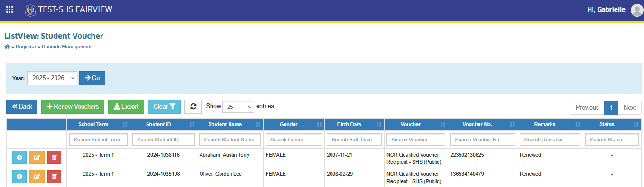Click the Export button
Image resolution: width=644 pixels, height=187 pixels.
(x=126, y=107)
